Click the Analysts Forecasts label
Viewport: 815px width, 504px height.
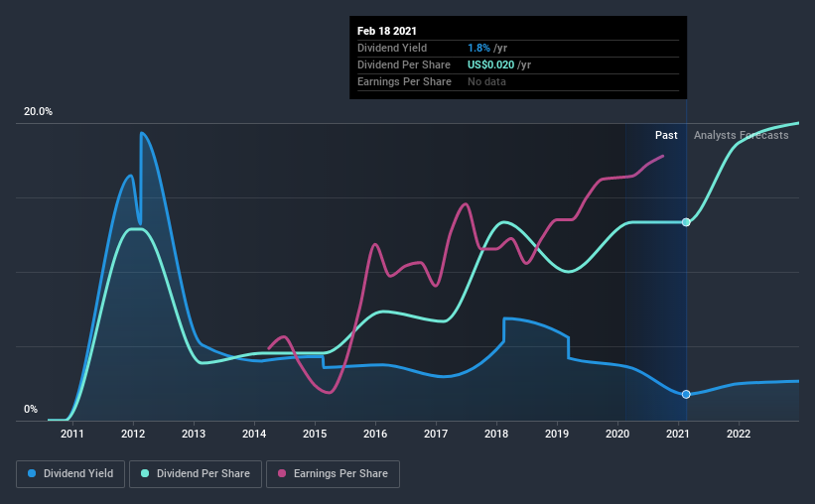[x=742, y=135]
